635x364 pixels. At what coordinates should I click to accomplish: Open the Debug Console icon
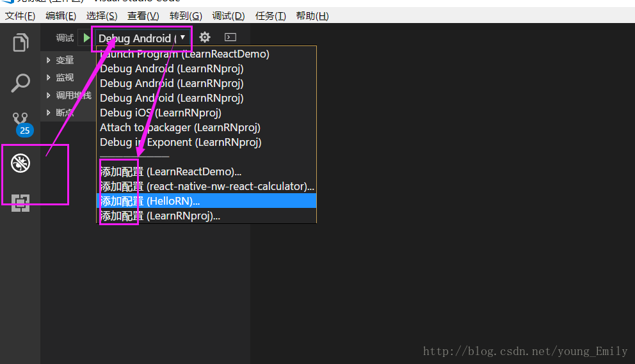point(230,37)
